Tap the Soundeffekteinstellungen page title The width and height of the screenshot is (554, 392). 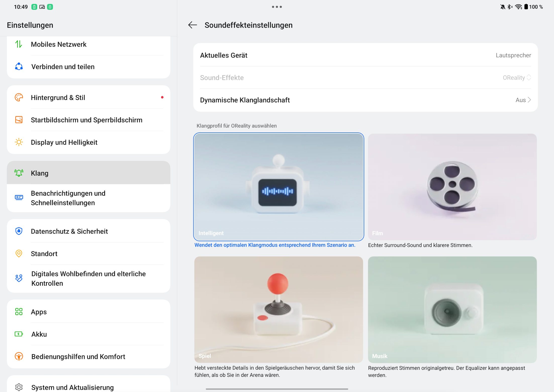click(x=248, y=25)
